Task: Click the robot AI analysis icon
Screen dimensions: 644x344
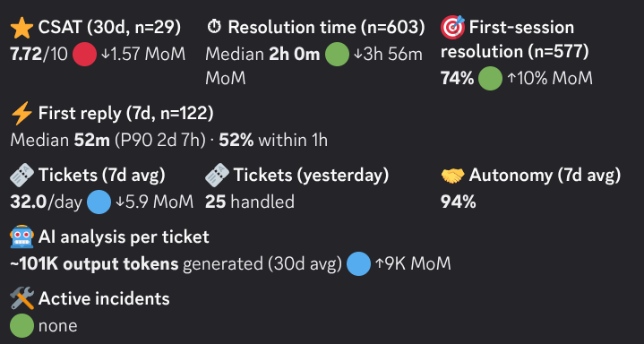Action: click(x=21, y=237)
